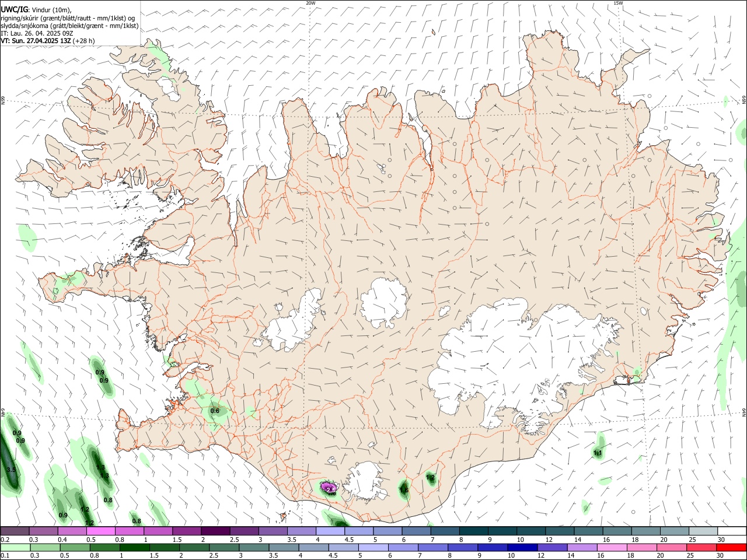Click the initial time 'IT: Lau. 26. 04. 2025 09Z'
This screenshot has width=747, height=560.
coord(37,33)
